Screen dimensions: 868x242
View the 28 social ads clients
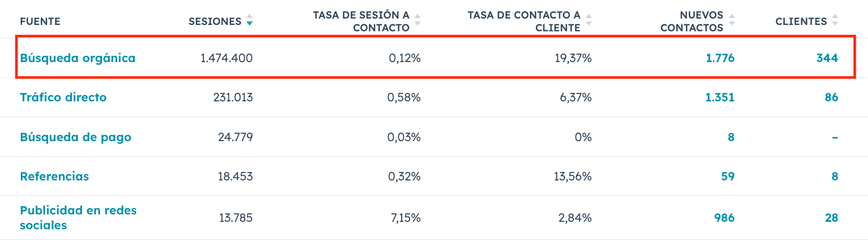(x=831, y=218)
